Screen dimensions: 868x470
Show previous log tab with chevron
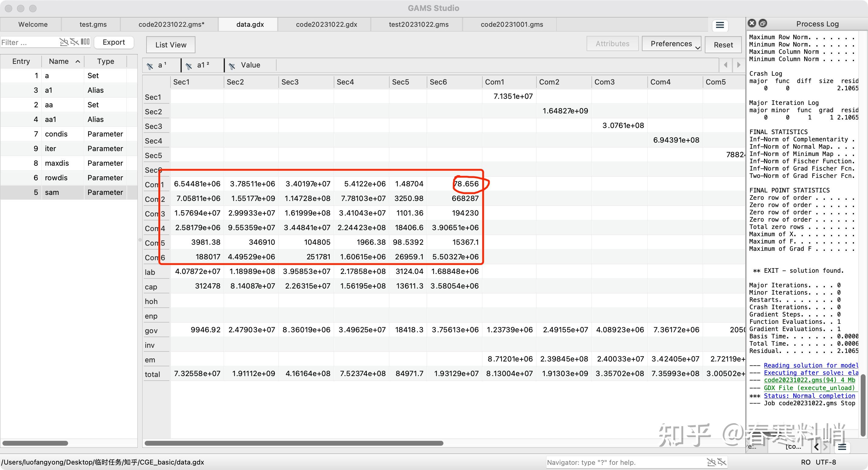click(x=816, y=447)
